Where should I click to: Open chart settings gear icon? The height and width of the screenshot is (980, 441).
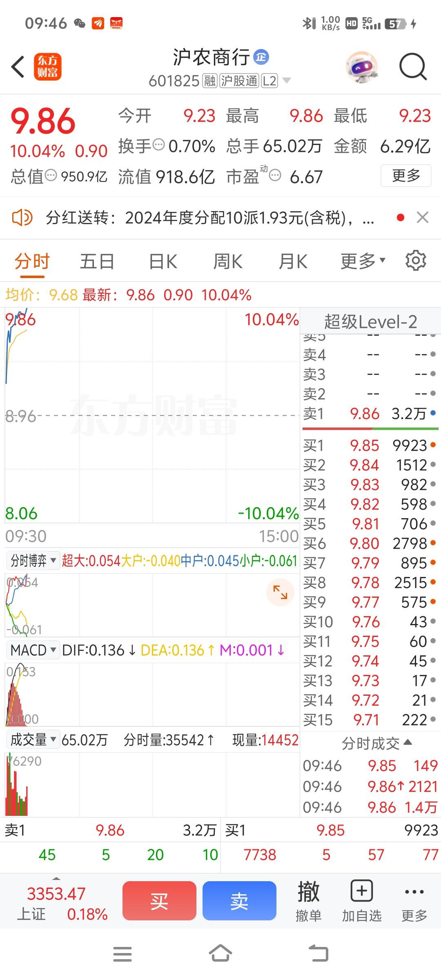click(x=416, y=261)
